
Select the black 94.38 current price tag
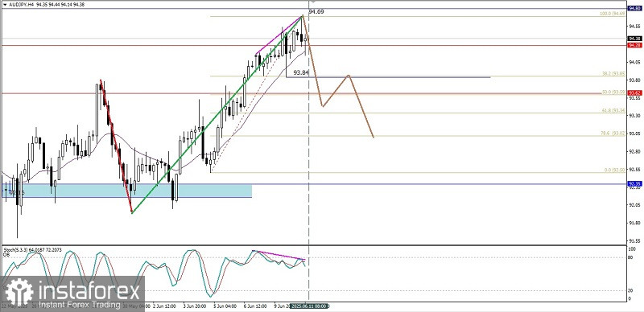635,38
